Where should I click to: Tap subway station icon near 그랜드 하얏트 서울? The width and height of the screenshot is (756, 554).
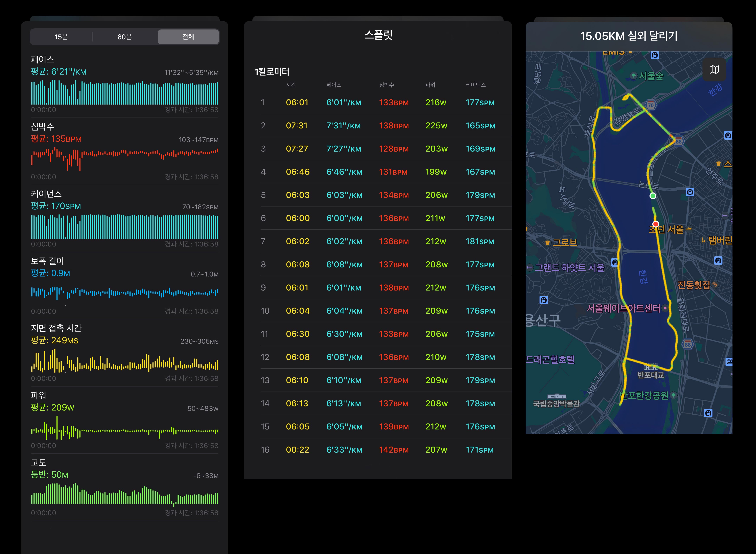pos(615,262)
